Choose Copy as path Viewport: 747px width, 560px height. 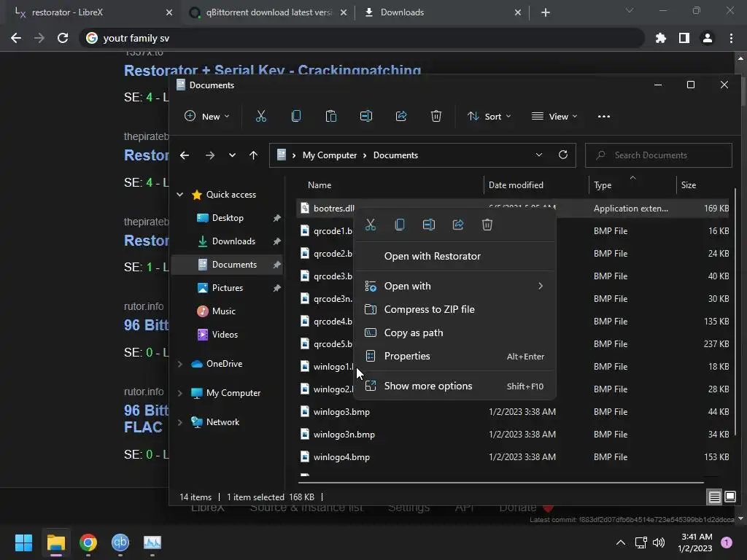[x=455, y=332]
